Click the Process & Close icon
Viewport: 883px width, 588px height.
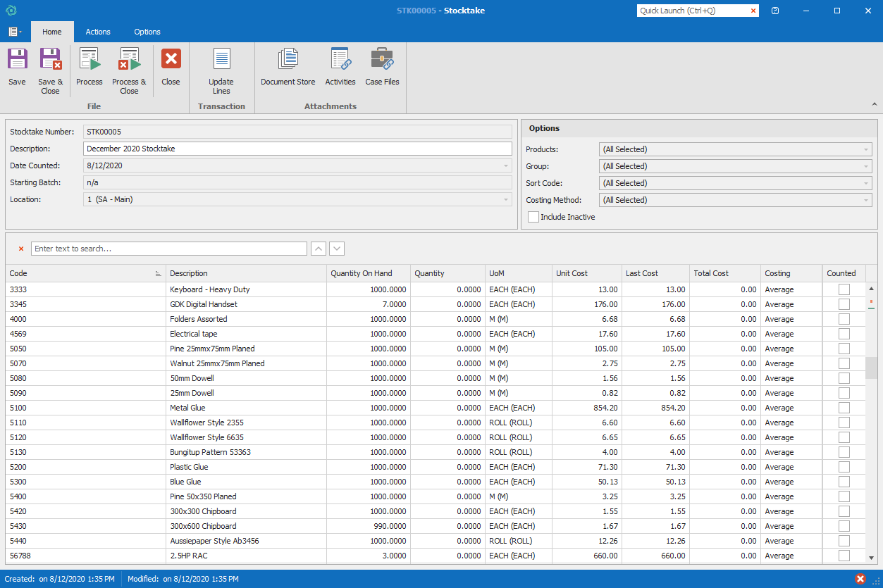coord(129,60)
